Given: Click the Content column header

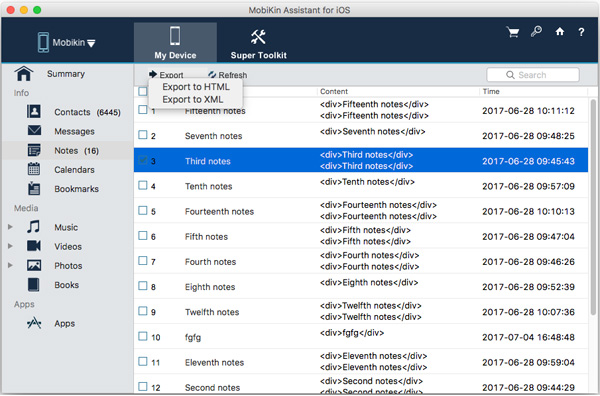Looking at the screenshot, I should [334, 91].
